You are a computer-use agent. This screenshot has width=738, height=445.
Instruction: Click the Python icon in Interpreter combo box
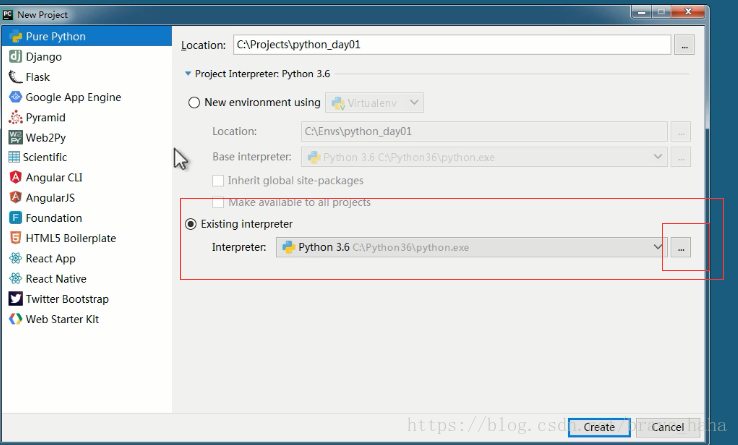(x=289, y=247)
